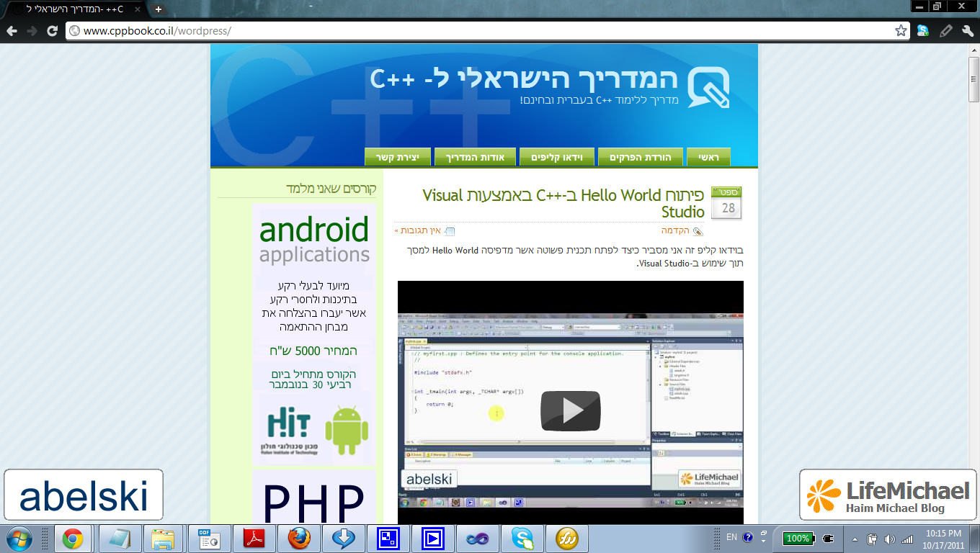Click the HIT Holon Institute logo

click(x=289, y=431)
